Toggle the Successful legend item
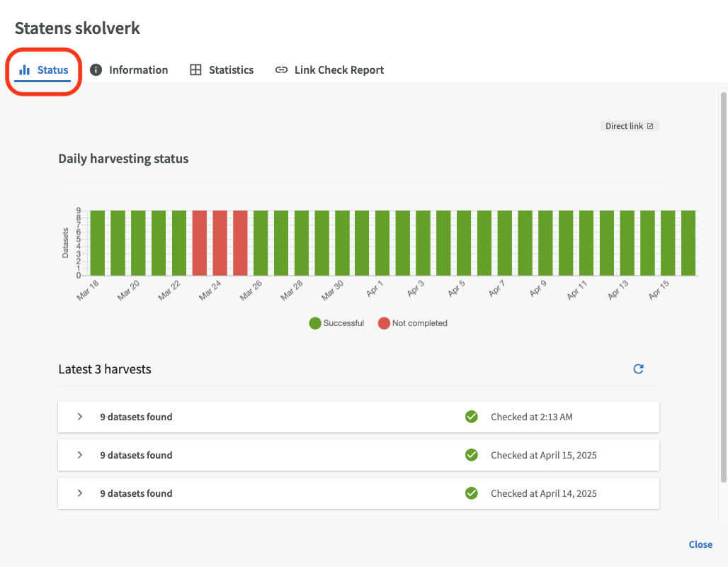Image resolution: width=728 pixels, height=567 pixels. 336,323
